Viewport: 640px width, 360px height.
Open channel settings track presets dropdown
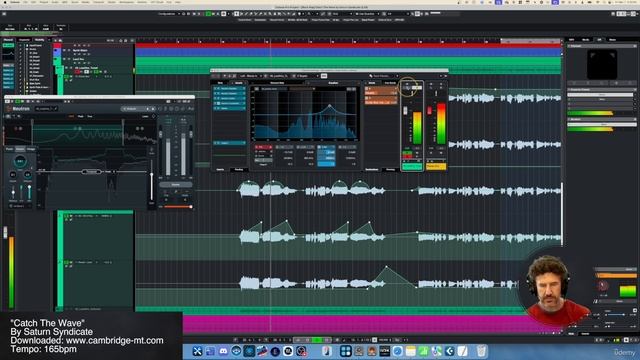[383, 76]
